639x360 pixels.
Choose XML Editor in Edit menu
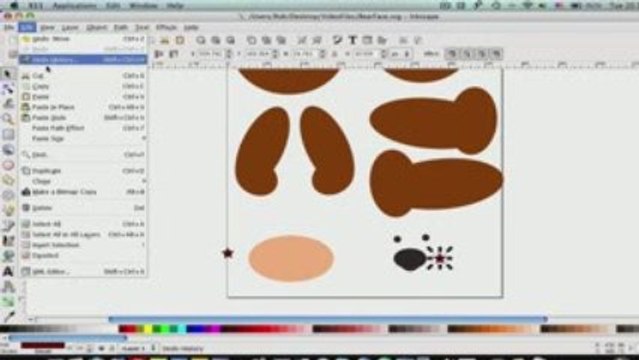[83, 272]
